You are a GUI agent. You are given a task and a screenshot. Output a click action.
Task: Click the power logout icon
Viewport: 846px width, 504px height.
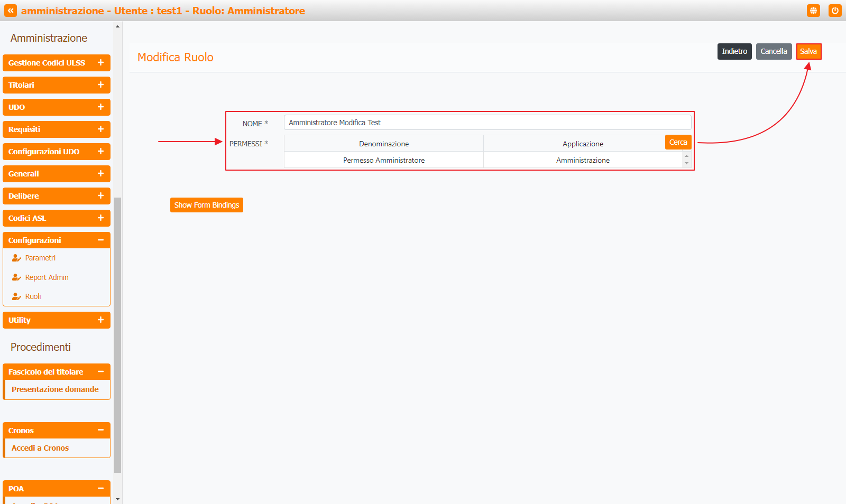[835, 11]
